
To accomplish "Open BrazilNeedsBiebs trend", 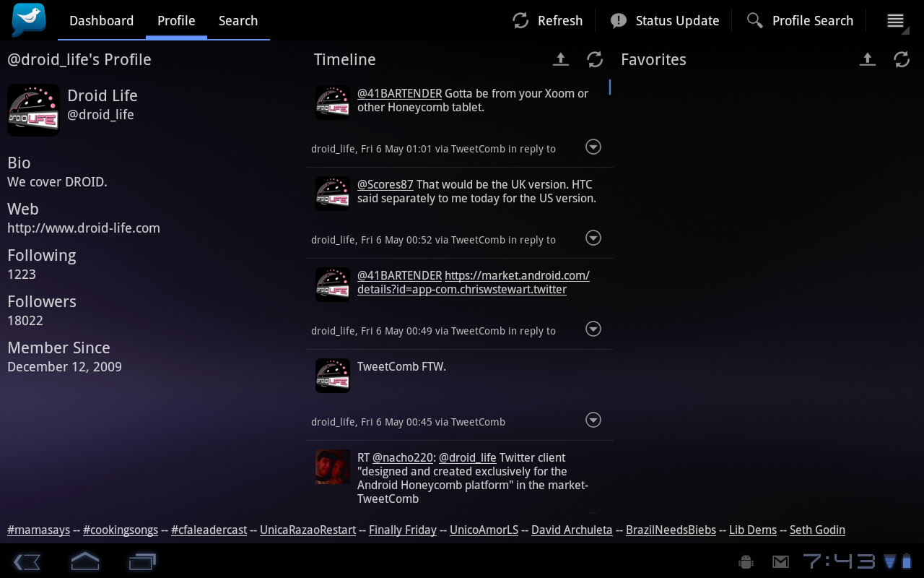I will (x=671, y=530).
